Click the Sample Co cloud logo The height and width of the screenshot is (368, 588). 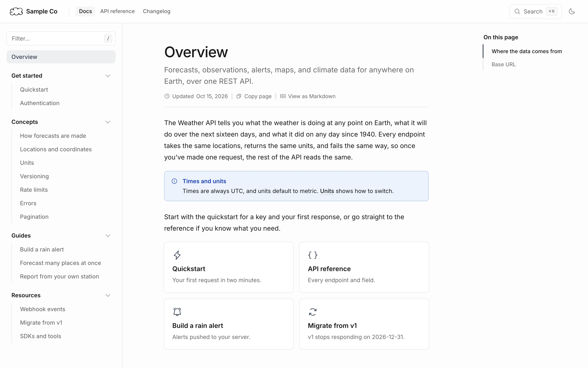click(16, 11)
